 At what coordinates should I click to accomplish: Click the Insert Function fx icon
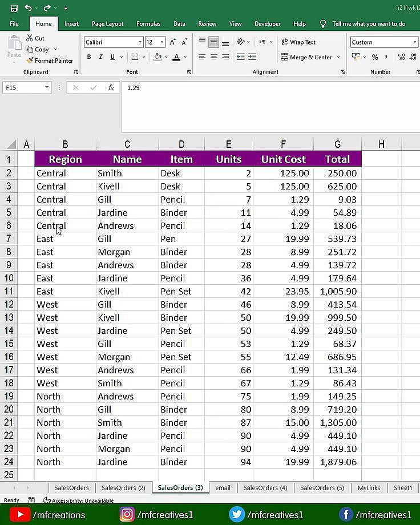point(111,88)
